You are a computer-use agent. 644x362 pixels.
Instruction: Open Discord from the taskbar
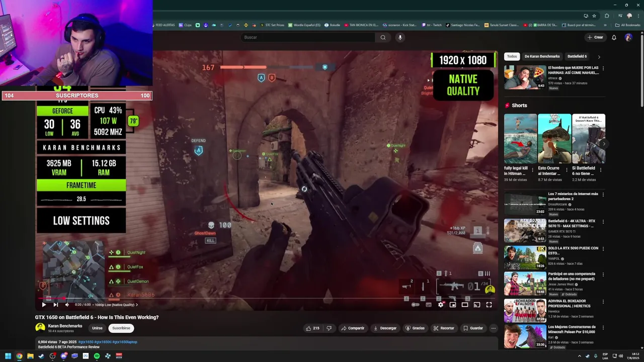tap(63, 356)
